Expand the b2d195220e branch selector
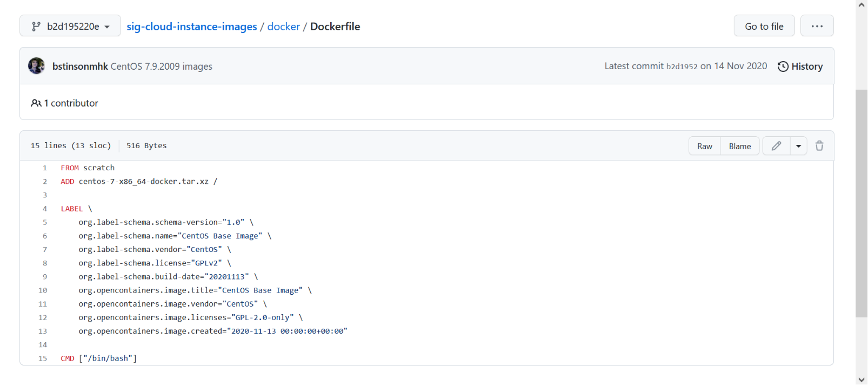 (x=70, y=26)
